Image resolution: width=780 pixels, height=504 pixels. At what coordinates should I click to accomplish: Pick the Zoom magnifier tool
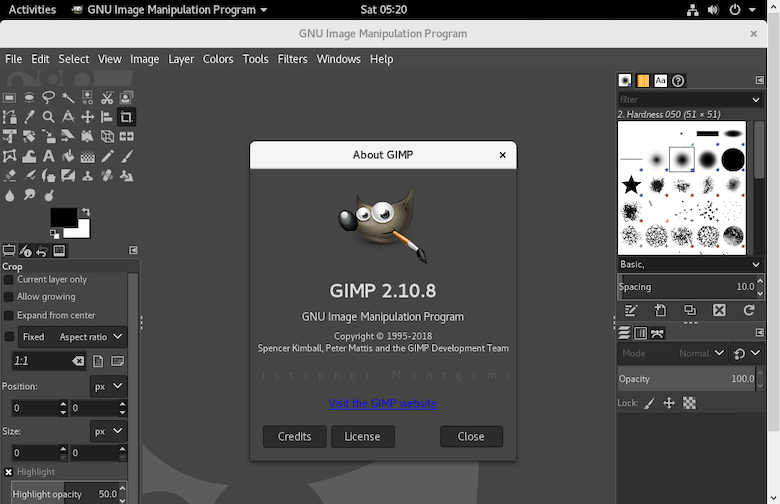pyautogui.click(x=48, y=117)
